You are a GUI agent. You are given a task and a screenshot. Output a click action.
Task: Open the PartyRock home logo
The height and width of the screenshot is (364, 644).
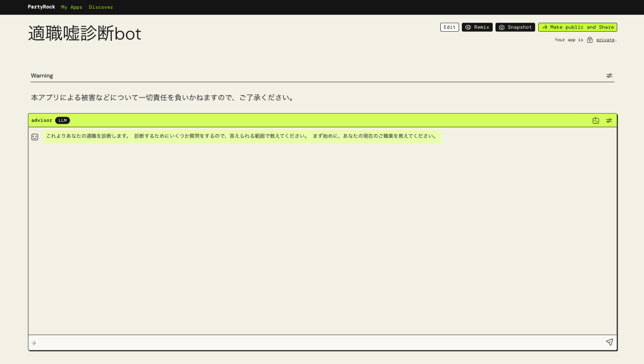[41, 7]
